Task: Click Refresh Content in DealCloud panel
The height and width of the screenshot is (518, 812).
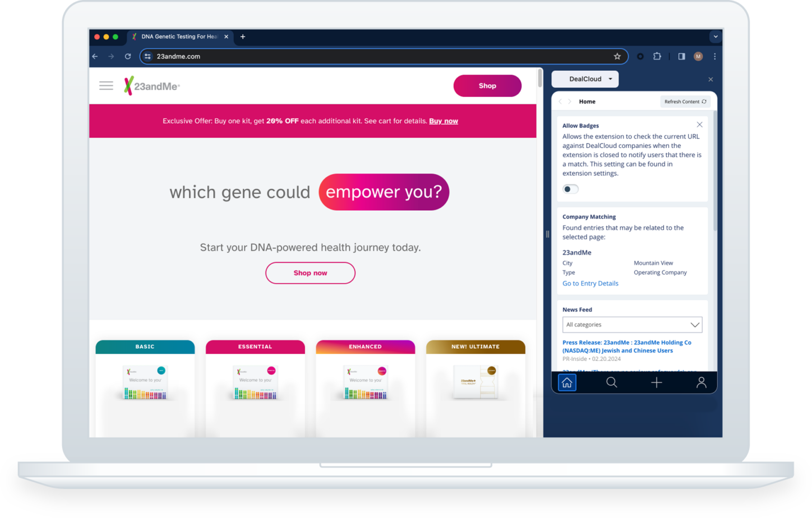Action: (685, 101)
